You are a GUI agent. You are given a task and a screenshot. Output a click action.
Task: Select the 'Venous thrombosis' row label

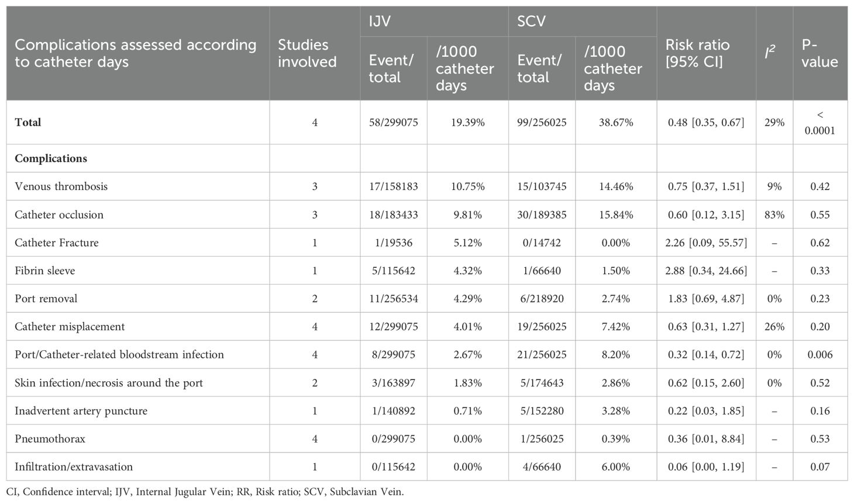point(61,187)
